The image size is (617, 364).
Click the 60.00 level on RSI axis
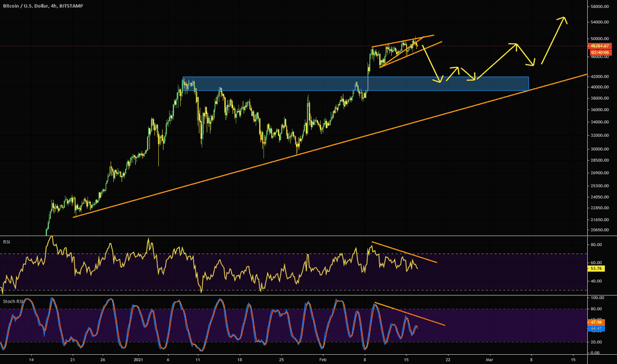(x=596, y=263)
